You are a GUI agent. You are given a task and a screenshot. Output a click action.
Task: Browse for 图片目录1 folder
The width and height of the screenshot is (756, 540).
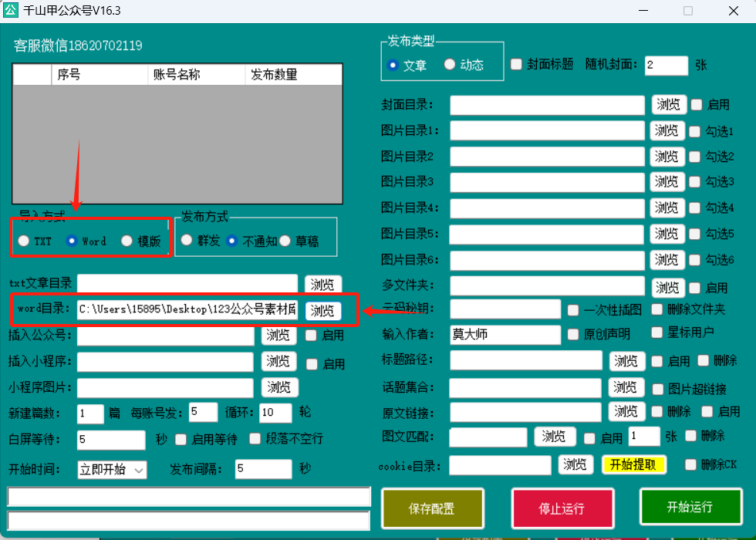[667, 130]
